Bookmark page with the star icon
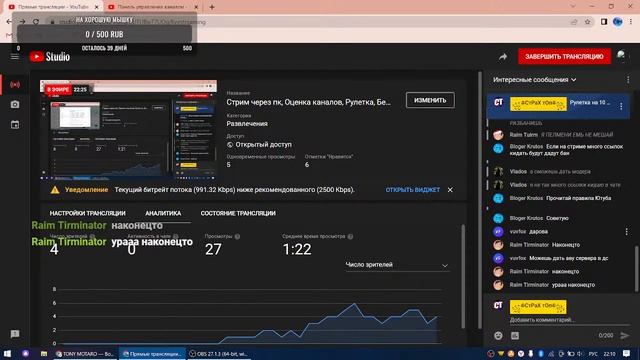The width and height of the screenshot is (640, 360). pyautogui.click(x=587, y=22)
